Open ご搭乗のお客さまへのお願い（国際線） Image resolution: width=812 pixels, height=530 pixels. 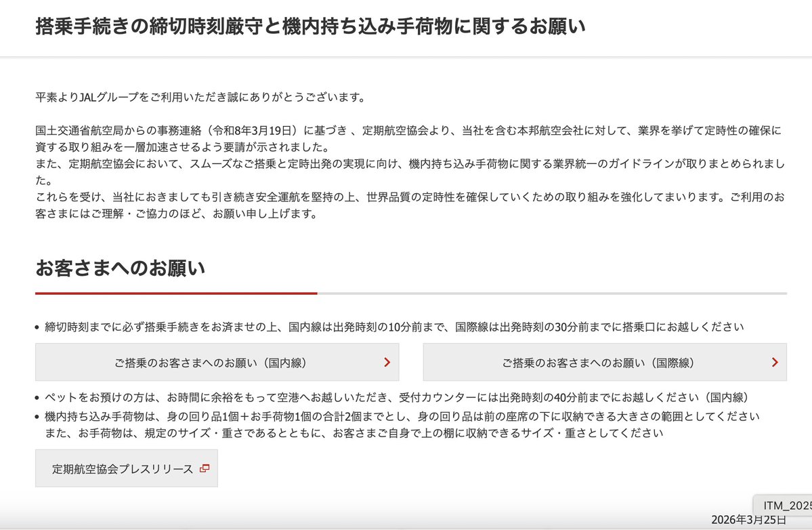(x=604, y=363)
